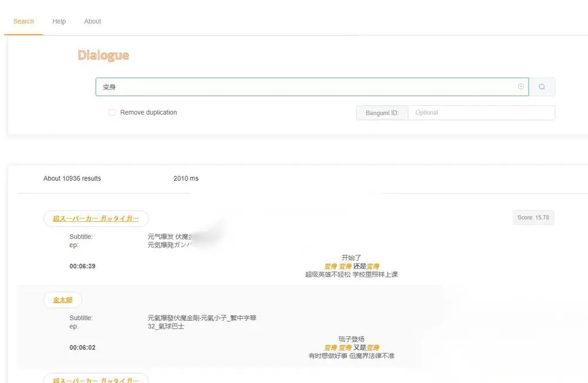Click the line 超级英雄不轻松 学校里照样上课
The width and height of the screenshot is (588, 383).
[352, 275]
